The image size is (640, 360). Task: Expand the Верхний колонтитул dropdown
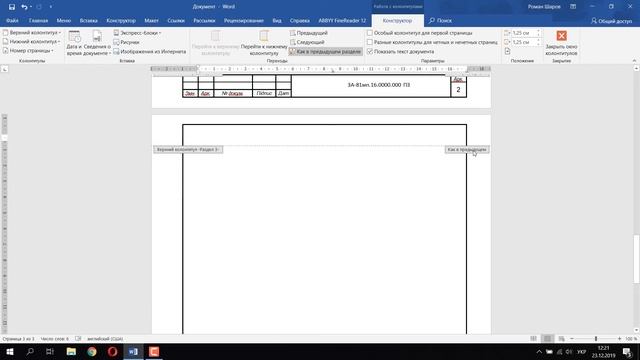[32, 33]
